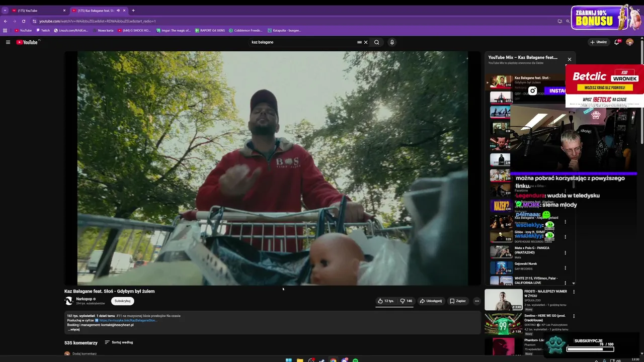Click the YouTube logo
This screenshot has height=362, width=644.
click(27, 42)
